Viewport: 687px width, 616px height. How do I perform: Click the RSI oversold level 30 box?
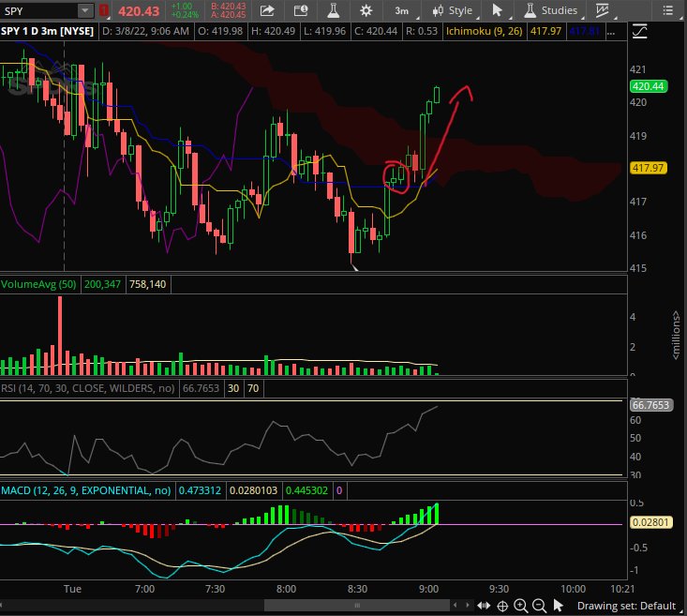[x=233, y=388]
